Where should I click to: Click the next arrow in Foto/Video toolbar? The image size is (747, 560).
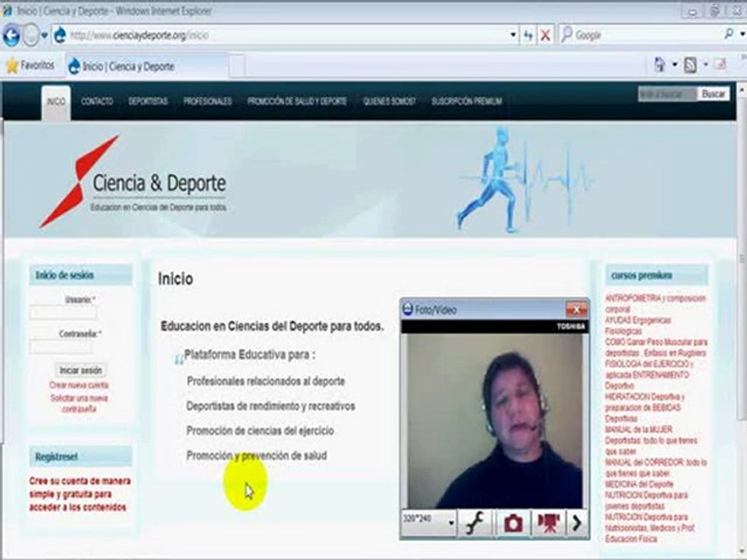[x=577, y=523]
